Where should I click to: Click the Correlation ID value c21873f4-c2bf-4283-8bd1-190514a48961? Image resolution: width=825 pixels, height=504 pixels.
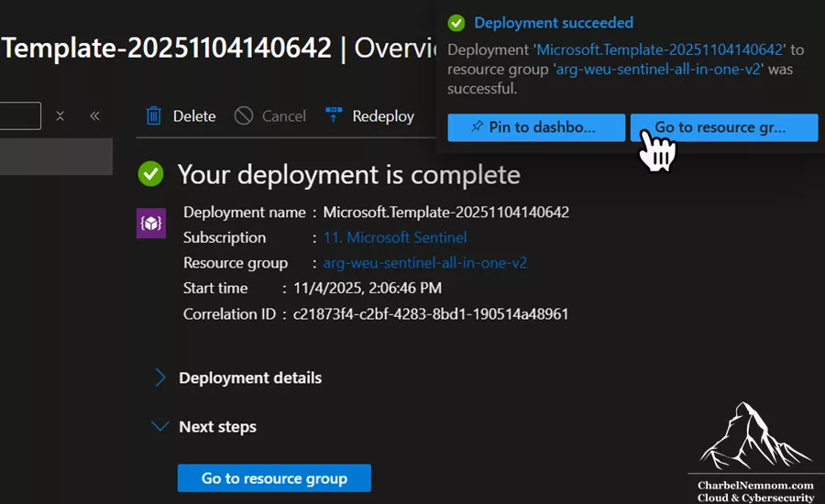[431, 314]
